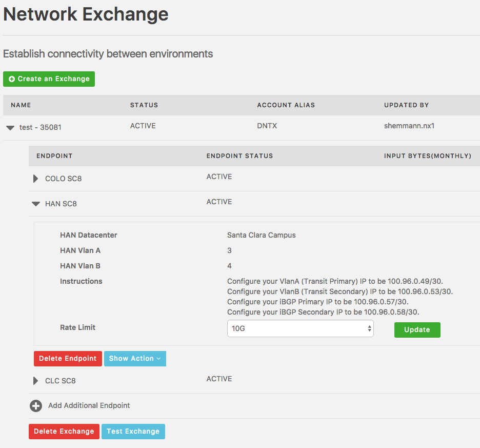Image resolution: width=480 pixels, height=448 pixels.
Task: Click the red Delete Endpoint button
Action: click(68, 359)
